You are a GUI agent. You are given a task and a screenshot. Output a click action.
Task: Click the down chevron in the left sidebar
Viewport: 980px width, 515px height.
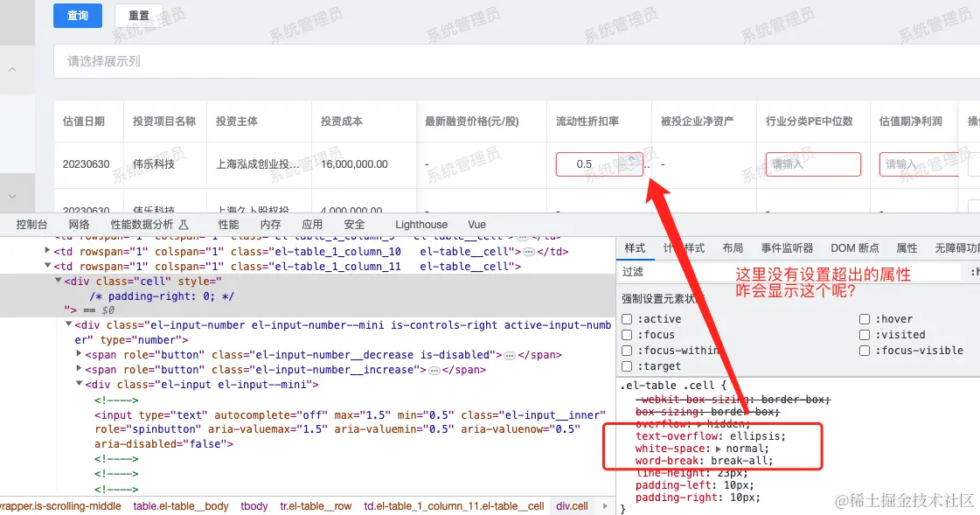[12, 196]
